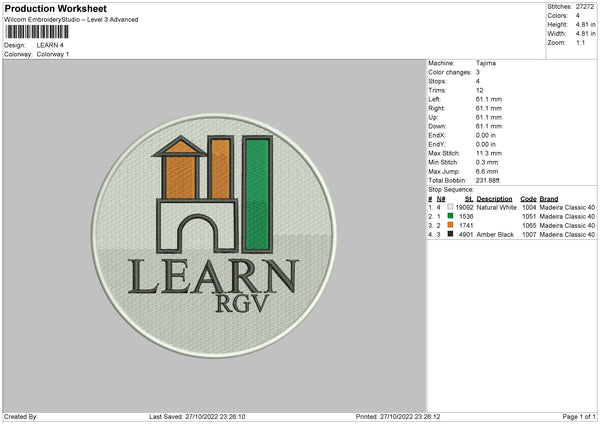Click the stitch count '1741'
This screenshot has height=424, width=600.
pyautogui.click(x=466, y=226)
